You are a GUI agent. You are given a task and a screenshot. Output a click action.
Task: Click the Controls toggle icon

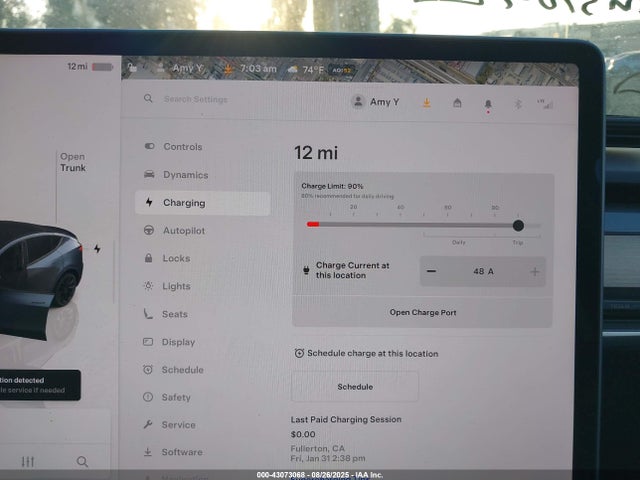[x=149, y=146]
